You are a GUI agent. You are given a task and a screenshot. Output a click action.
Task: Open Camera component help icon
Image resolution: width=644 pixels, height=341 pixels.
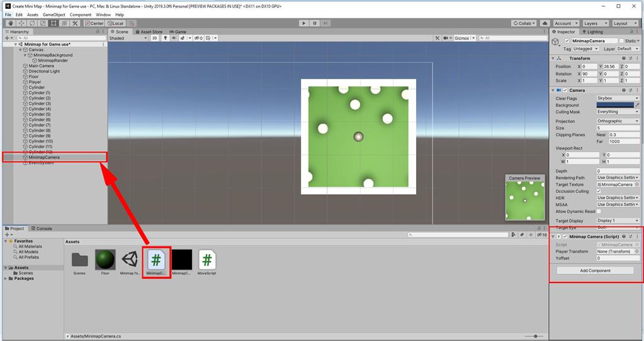coord(624,90)
